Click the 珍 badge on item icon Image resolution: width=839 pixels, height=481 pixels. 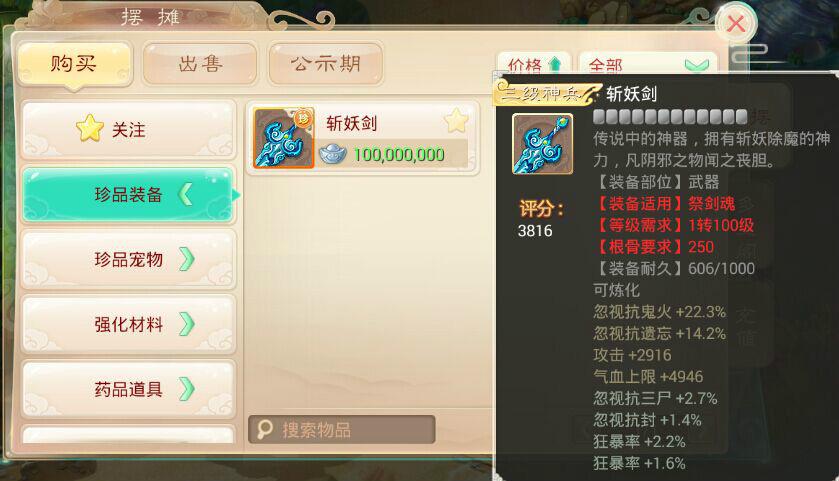[303, 117]
